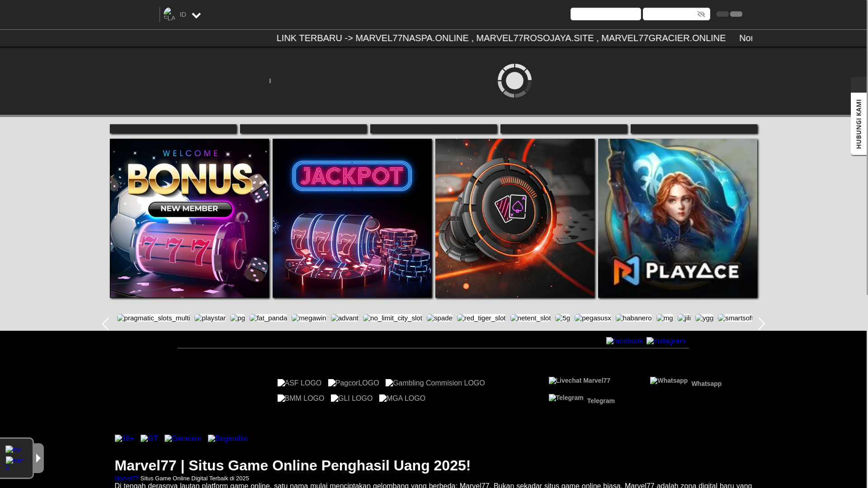Expand the HUBUNGI KAMI side panel

pyautogui.click(x=859, y=124)
